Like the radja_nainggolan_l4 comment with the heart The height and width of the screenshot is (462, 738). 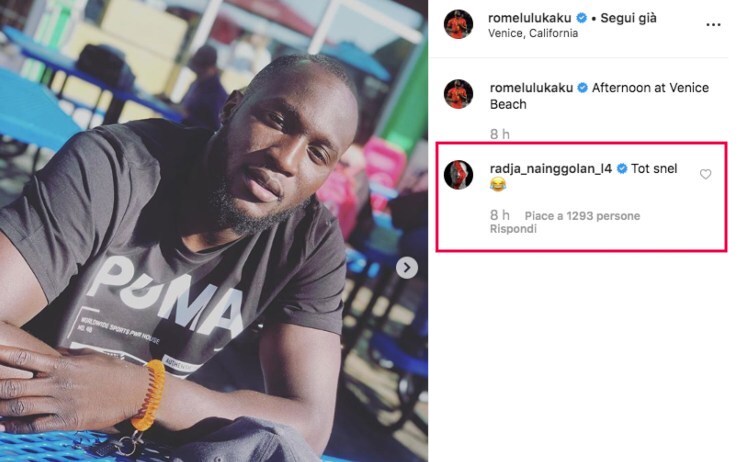705,175
